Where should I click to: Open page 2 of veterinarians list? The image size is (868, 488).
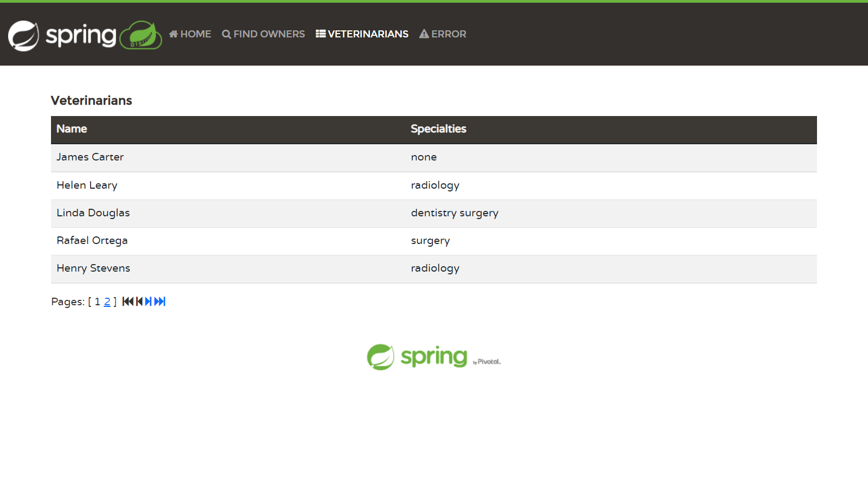coord(107,302)
